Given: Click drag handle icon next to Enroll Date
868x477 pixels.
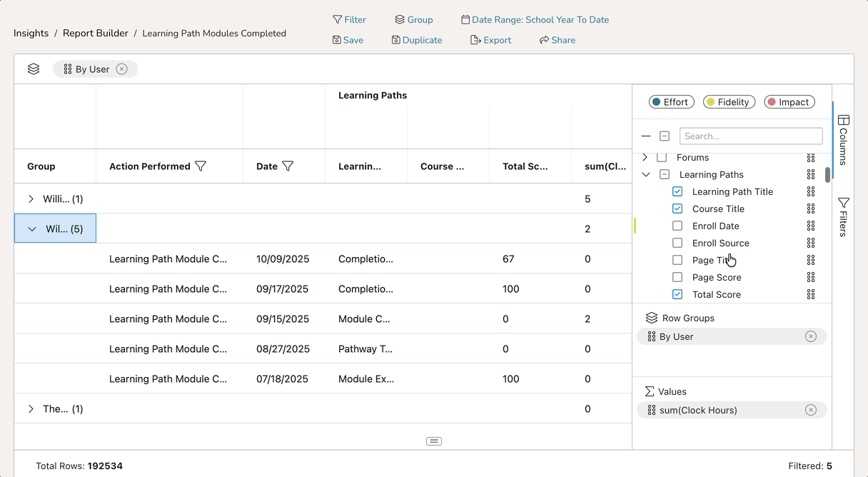Looking at the screenshot, I should (x=811, y=226).
